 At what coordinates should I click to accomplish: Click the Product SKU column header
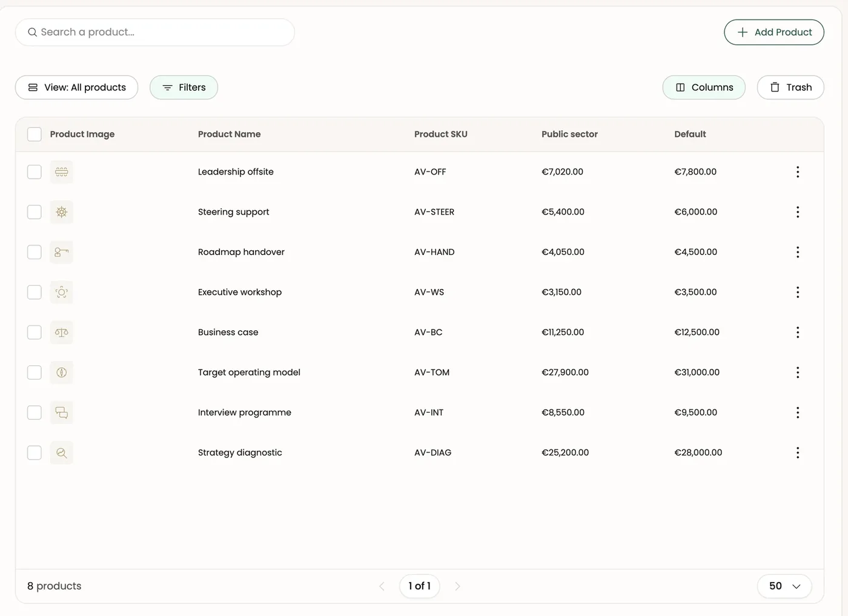[x=441, y=134]
